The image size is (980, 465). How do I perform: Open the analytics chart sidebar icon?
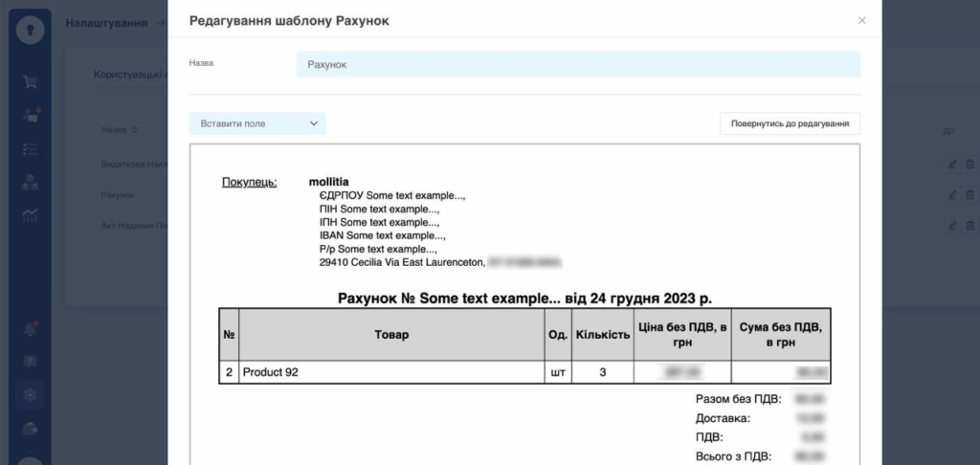pyautogui.click(x=30, y=213)
